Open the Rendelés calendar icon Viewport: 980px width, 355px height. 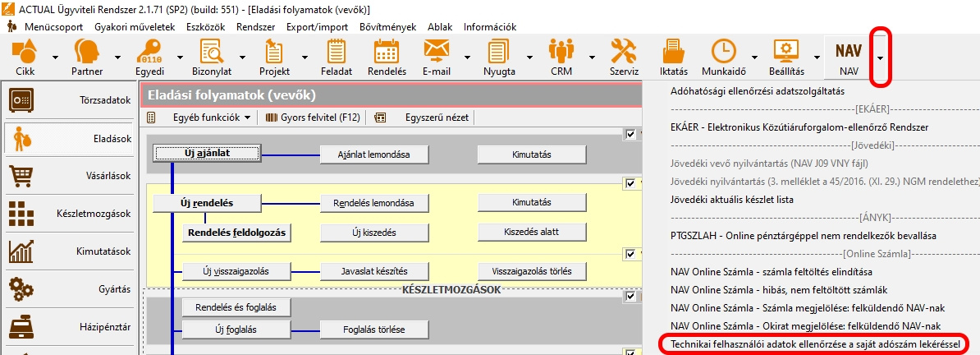387,57
